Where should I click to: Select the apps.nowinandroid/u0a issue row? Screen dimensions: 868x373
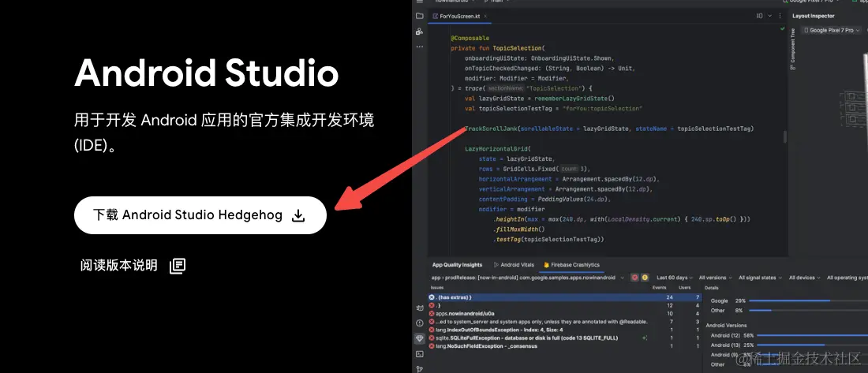point(565,313)
